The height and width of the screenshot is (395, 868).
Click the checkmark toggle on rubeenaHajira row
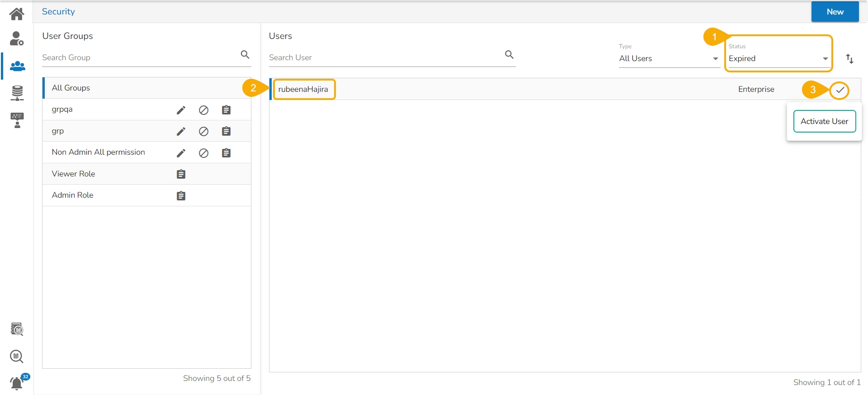pos(840,90)
